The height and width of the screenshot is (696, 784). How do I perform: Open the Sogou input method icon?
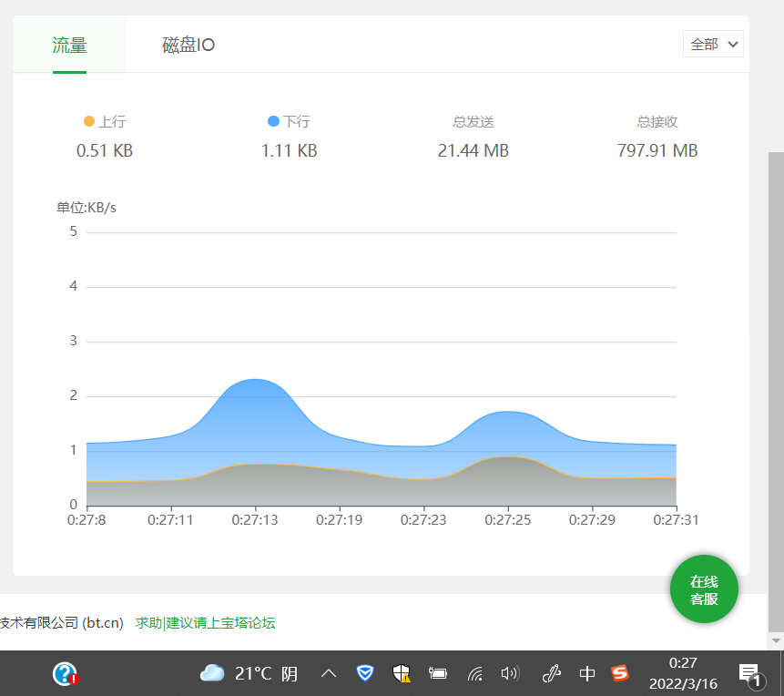[x=620, y=673]
